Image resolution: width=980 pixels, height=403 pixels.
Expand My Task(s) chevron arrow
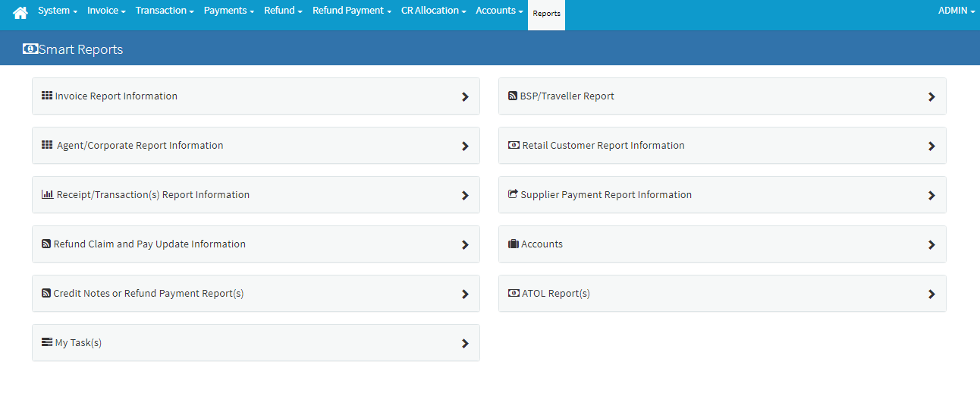tap(465, 344)
